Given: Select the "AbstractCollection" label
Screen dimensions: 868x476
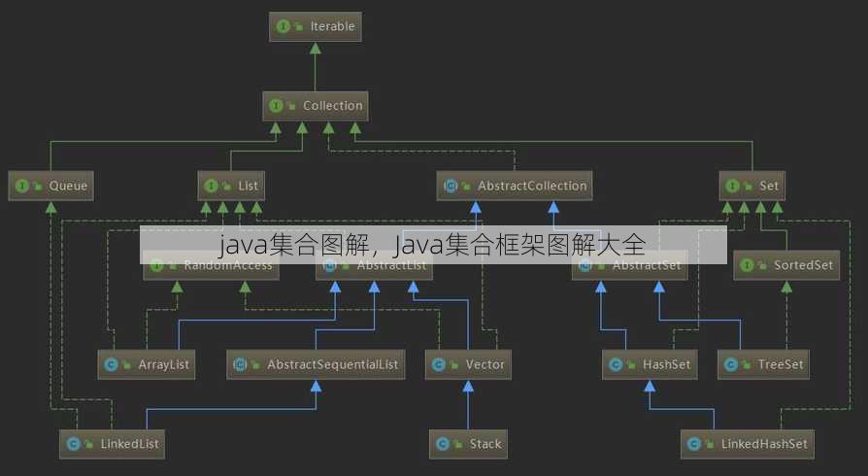Looking at the screenshot, I should pyautogui.click(x=532, y=186).
